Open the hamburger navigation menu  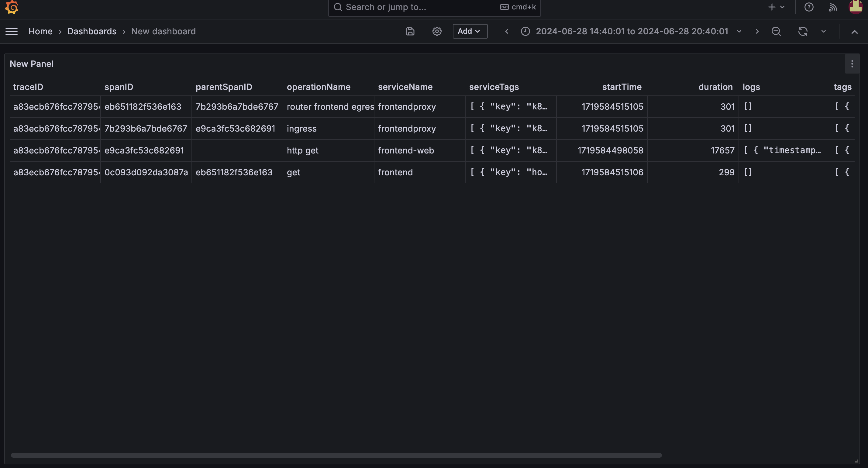12,31
